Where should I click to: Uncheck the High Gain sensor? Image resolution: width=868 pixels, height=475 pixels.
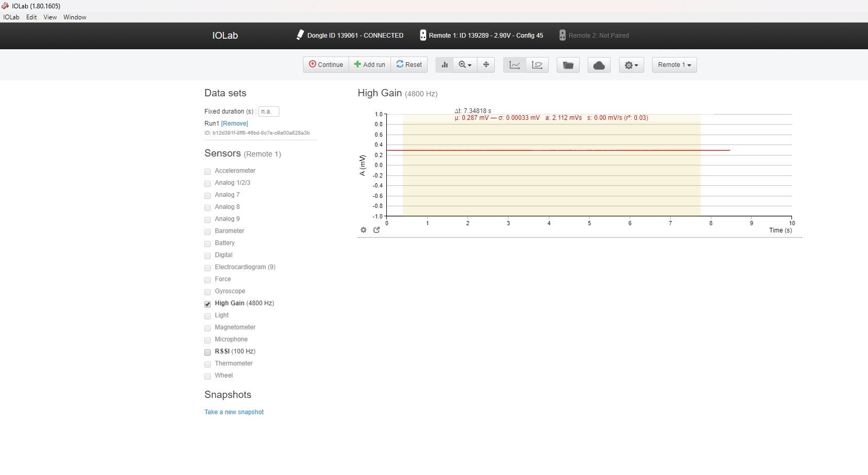(208, 304)
